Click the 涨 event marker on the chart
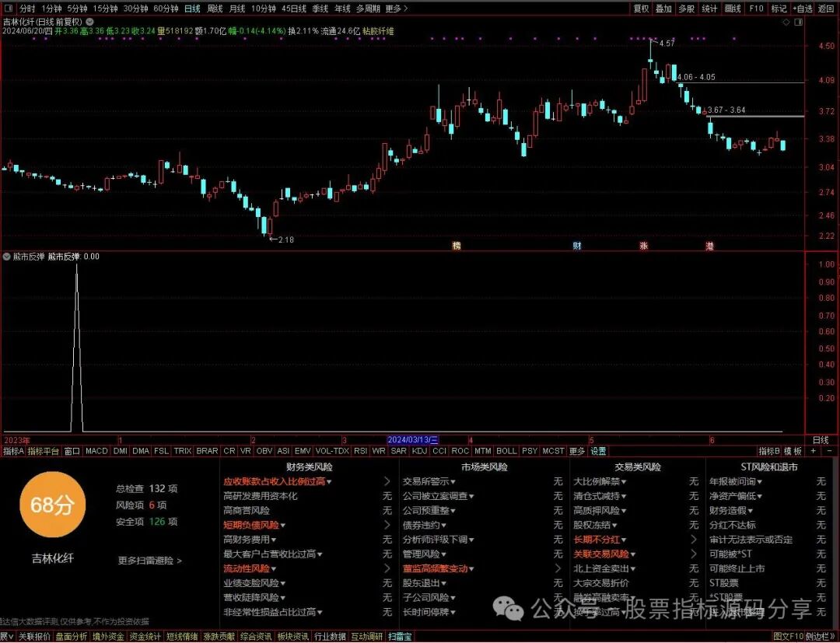 [x=643, y=246]
